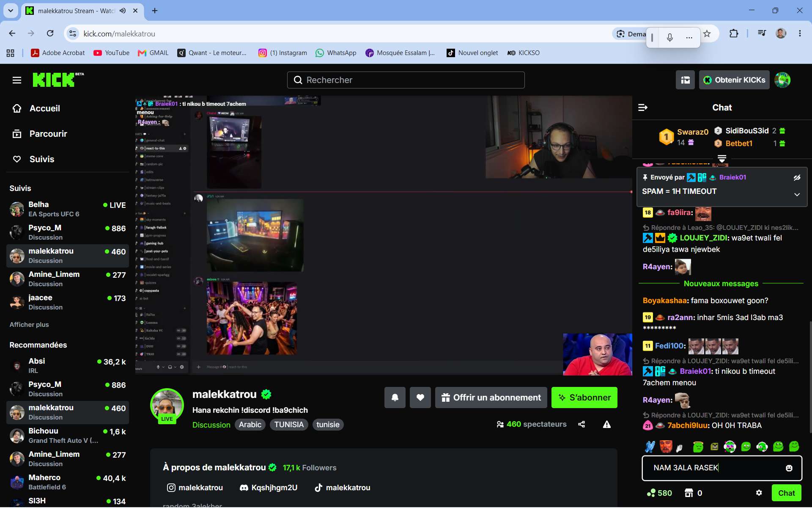This screenshot has height=508, width=812.
Task: Bookmark this page with the star
Action: pos(707,33)
